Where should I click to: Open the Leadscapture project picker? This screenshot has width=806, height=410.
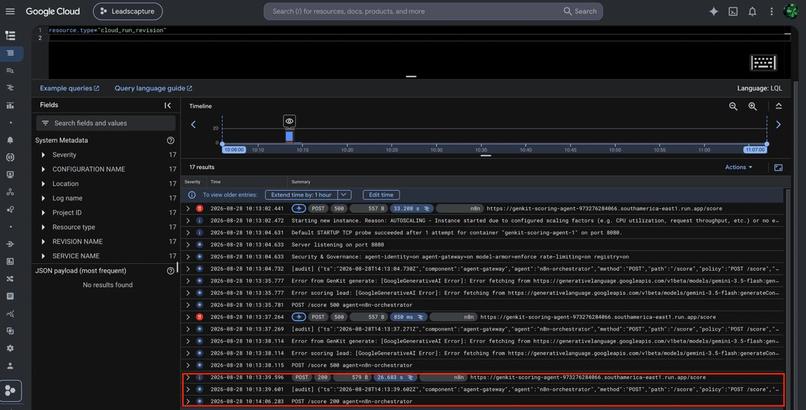pos(127,11)
